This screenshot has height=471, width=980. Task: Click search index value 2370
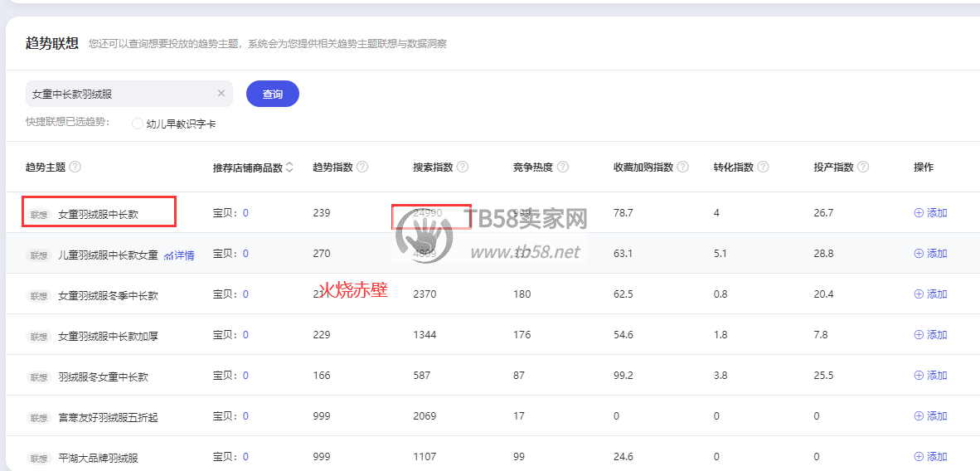425,294
